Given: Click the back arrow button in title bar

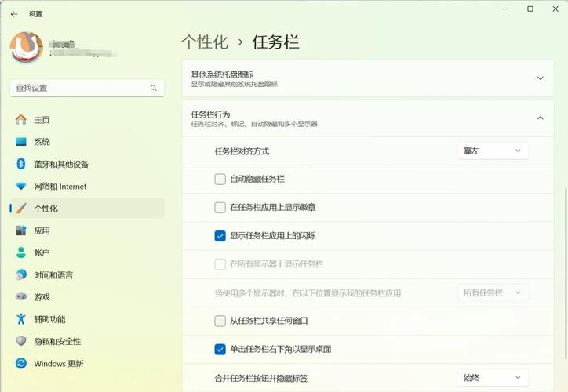Looking at the screenshot, I should click(14, 14).
